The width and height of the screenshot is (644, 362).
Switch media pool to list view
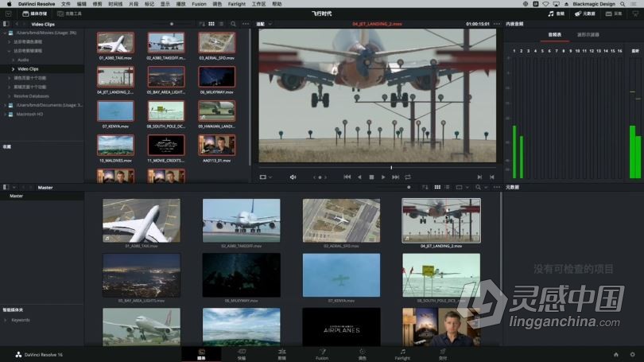pyautogui.click(x=448, y=187)
